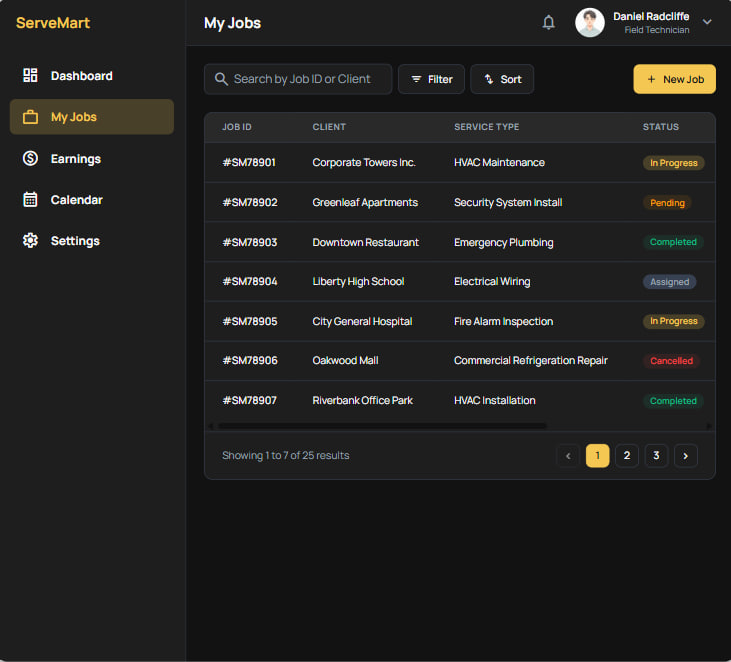This screenshot has height=662, width=731.
Task: Click Commercial Refrigeration Repair cell
Action: (x=531, y=360)
